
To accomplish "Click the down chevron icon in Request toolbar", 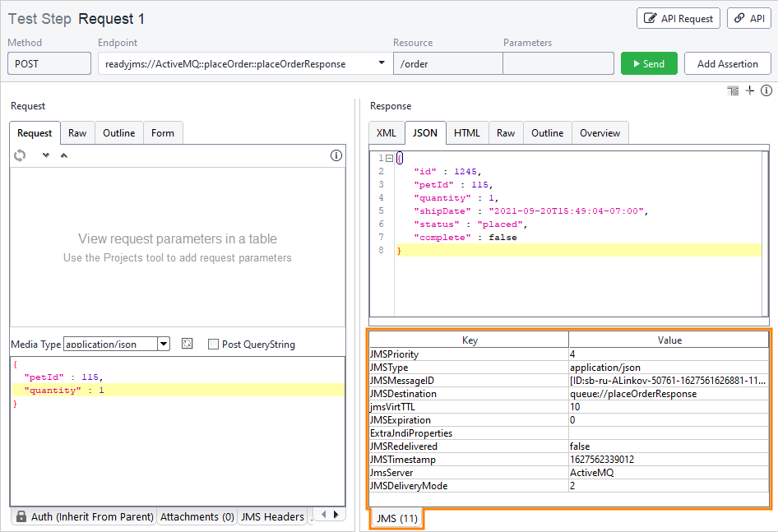I will pyautogui.click(x=46, y=155).
